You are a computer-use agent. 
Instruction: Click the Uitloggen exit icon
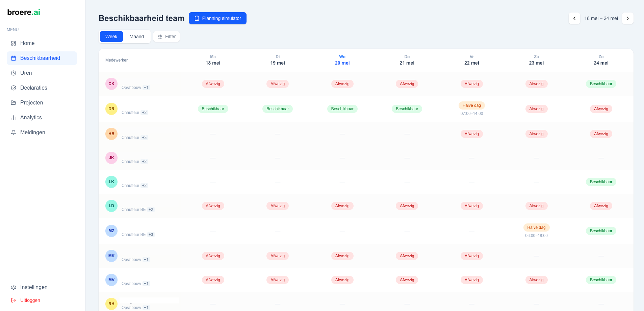coord(14,300)
